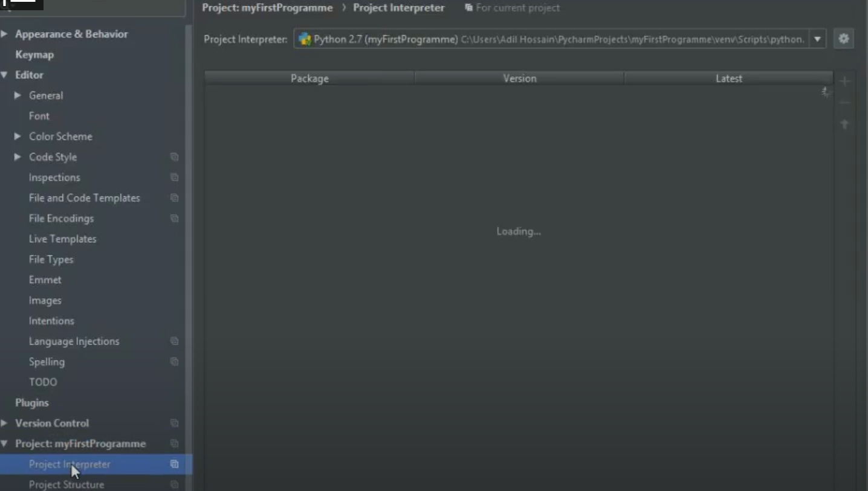Open the Images settings item
Viewport: 868px width, 491px height.
point(45,301)
